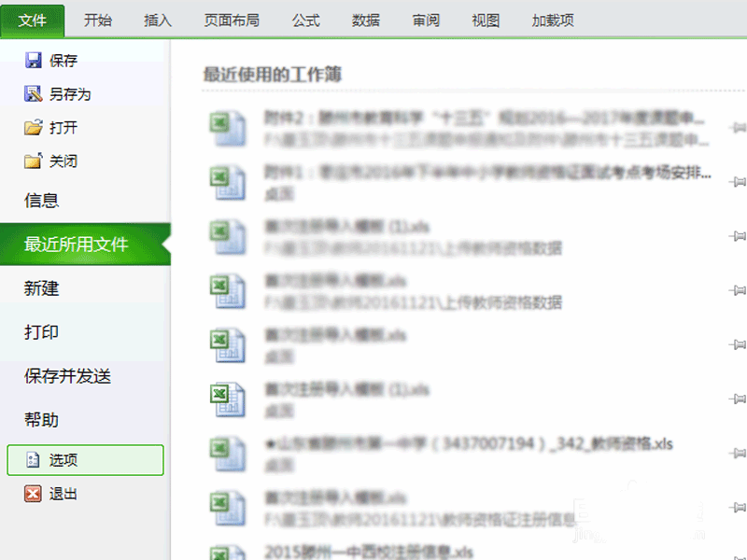747x560 pixels.
Task: Open the recent workbook starting with 2015
Action: tap(369, 550)
